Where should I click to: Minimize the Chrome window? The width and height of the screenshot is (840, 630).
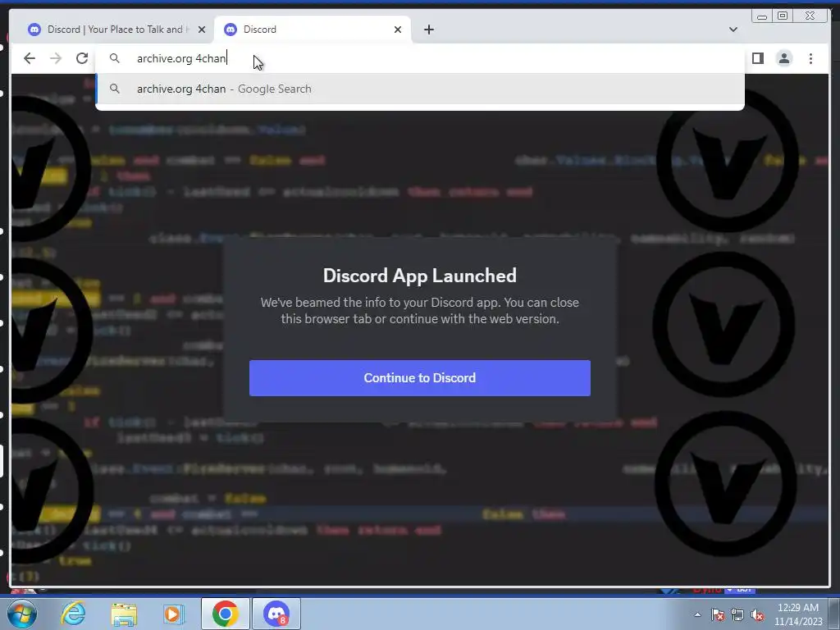(762, 16)
